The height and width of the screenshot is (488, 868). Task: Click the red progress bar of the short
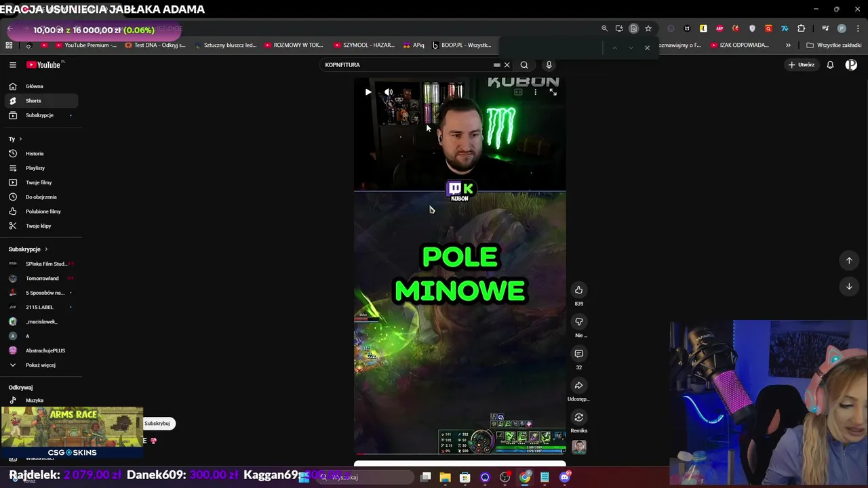[x=460, y=454]
